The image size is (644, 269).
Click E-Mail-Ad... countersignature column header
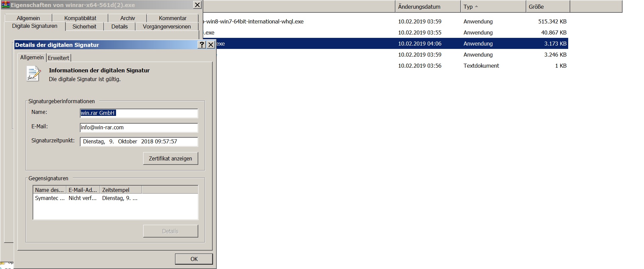pos(83,190)
